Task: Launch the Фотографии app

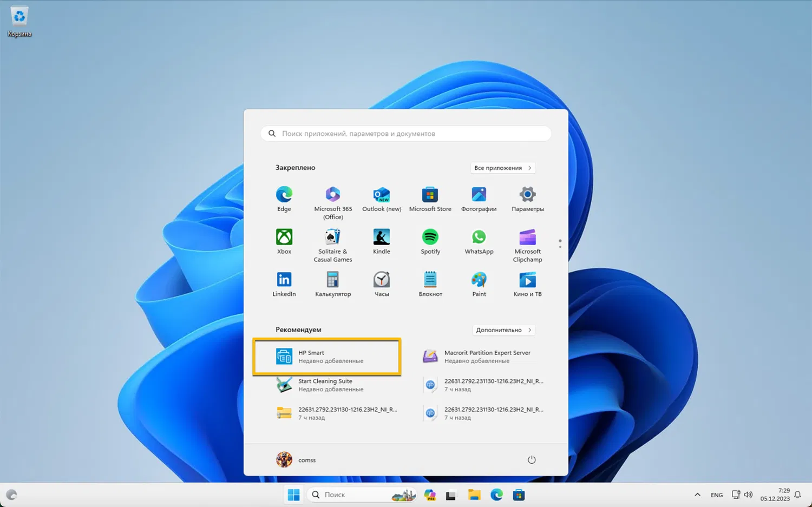Action: point(479,199)
